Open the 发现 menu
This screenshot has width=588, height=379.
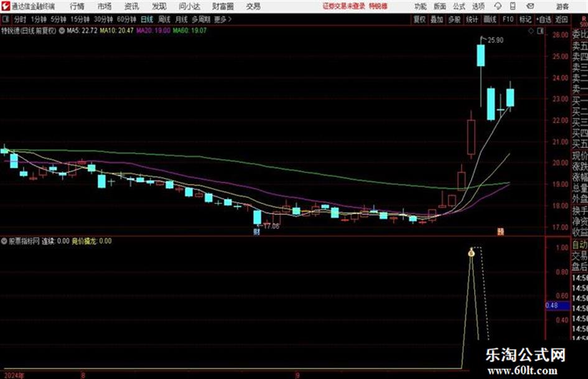point(159,6)
